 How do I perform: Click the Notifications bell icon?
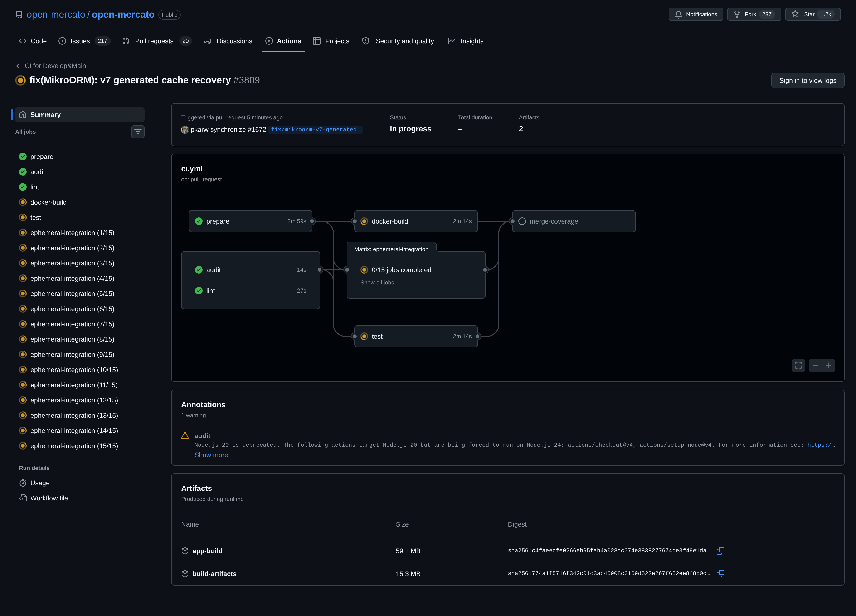(x=679, y=14)
